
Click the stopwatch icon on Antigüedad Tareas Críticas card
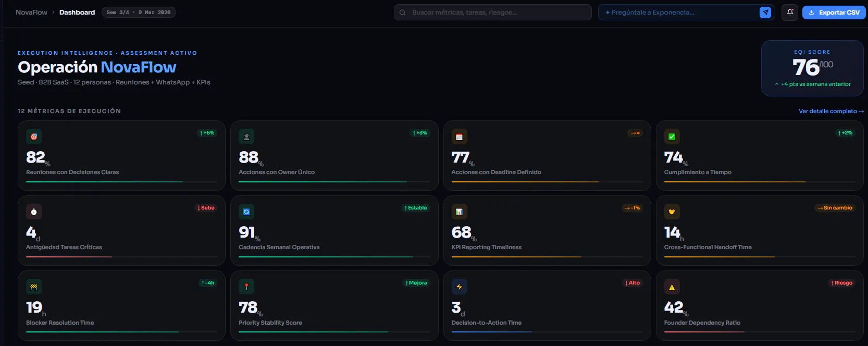[34, 212]
